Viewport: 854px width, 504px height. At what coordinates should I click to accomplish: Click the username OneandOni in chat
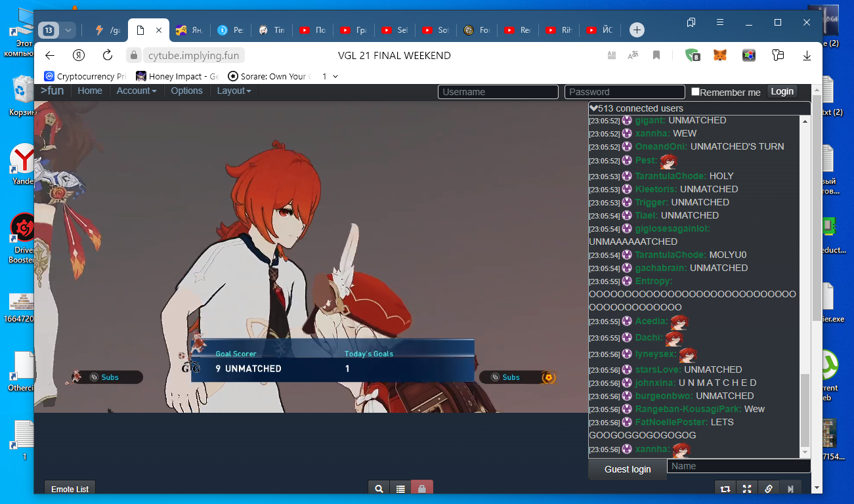pos(662,146)
